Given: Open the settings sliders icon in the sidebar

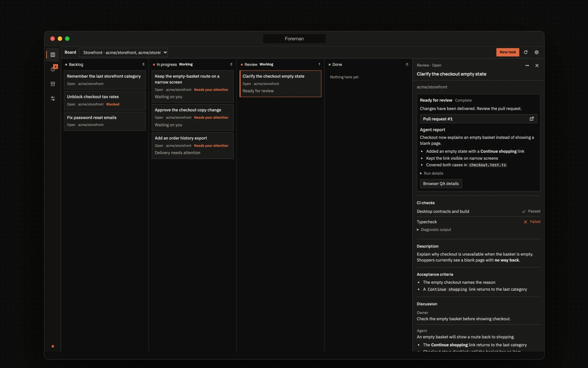Looking at the screenshot, I should (x=53, y=98).
